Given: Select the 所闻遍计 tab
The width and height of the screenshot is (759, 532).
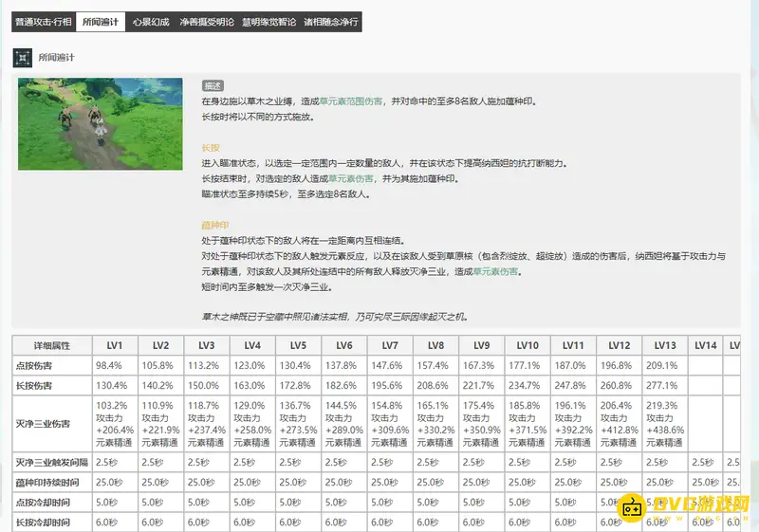Looking at the screenshot, I should pyautogui.click(x=100, y=22).
